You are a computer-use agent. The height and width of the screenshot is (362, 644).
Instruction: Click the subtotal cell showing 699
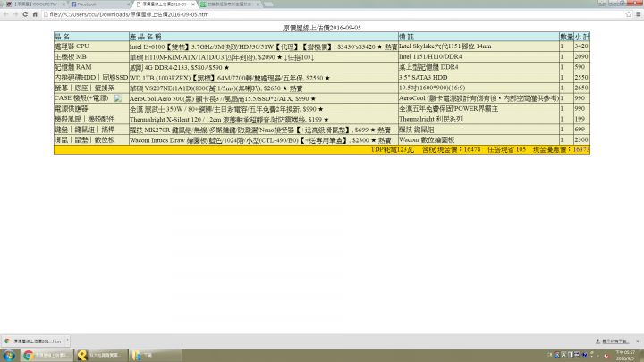click(x=581, y=130)
